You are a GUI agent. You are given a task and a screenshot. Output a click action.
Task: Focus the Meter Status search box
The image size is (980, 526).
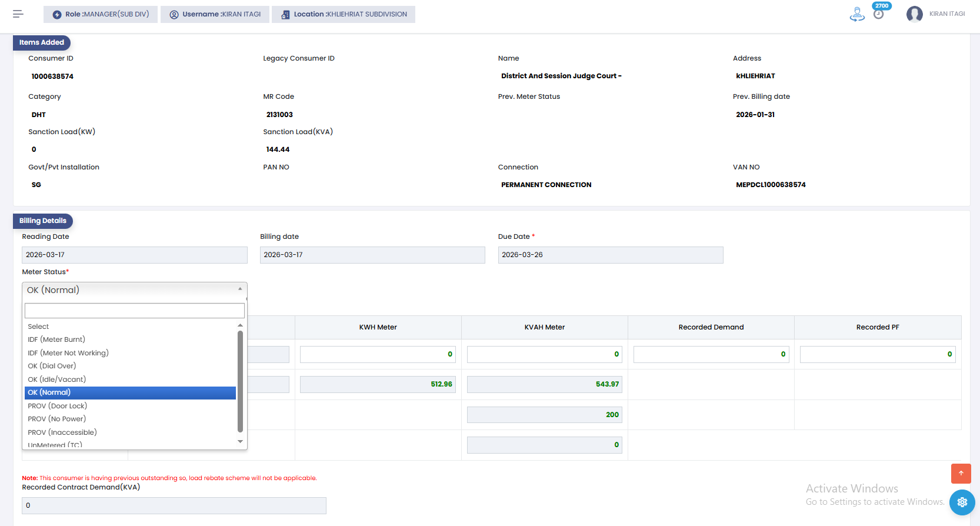tap(134, 311)
